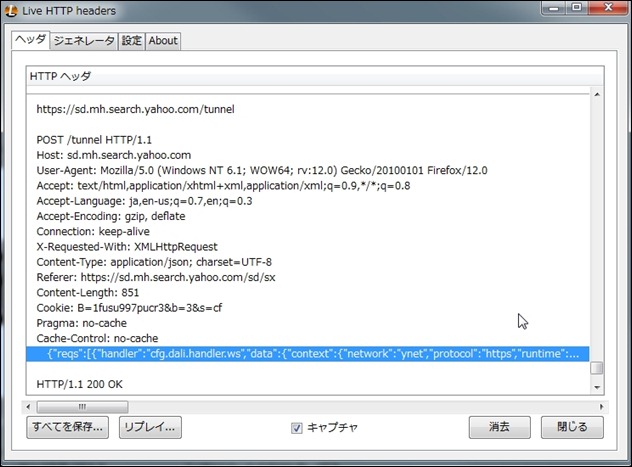This screenshot has width=632, height=467.
Task: Select the Accept-Language header line
Action: (144, 201)
